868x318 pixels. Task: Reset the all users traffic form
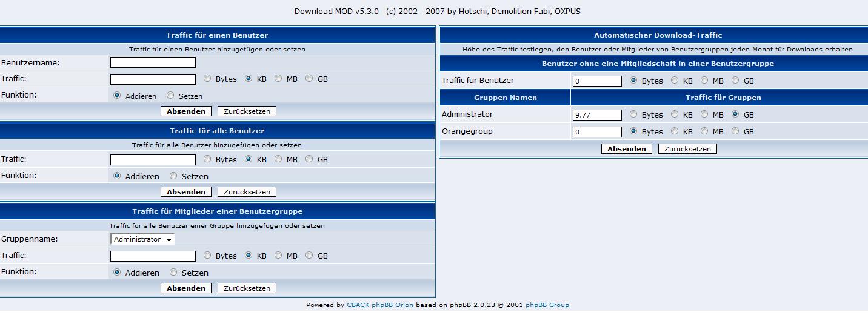click(247, 192)
